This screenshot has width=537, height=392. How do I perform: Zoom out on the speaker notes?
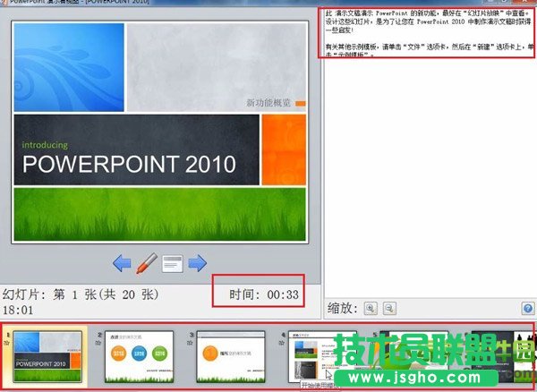389,307
